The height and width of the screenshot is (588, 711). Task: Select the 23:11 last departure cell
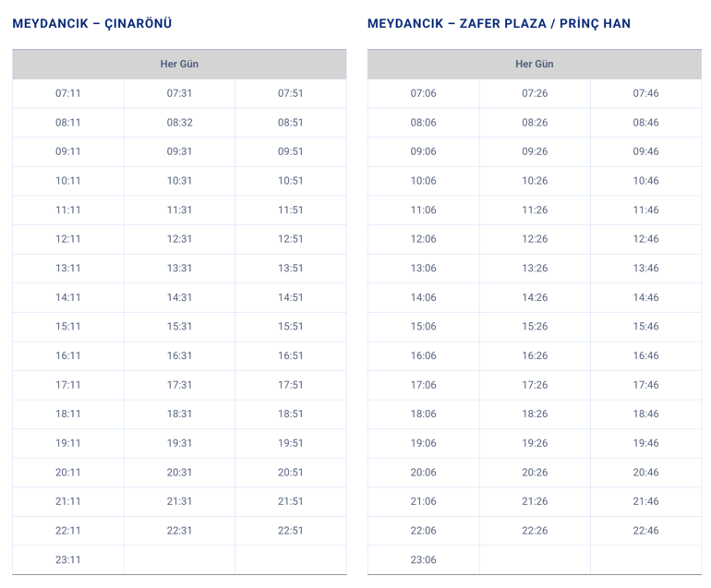(68, 560)
